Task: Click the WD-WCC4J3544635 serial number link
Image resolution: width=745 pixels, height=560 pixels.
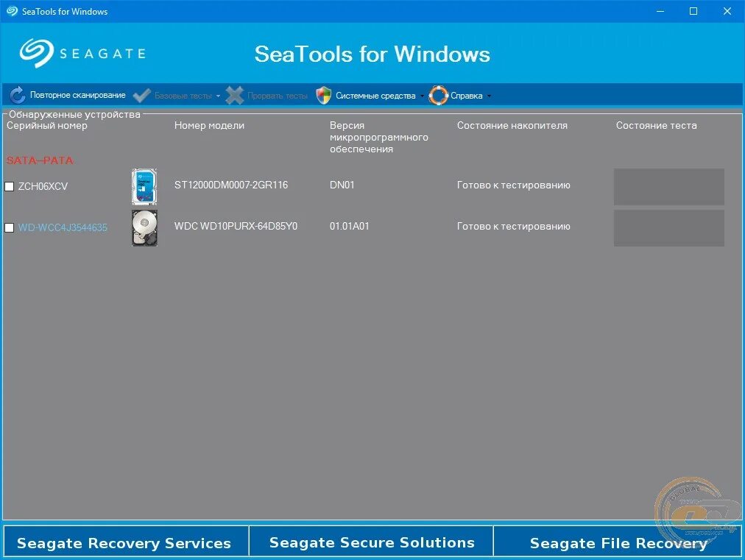Action: coord(63,227)
